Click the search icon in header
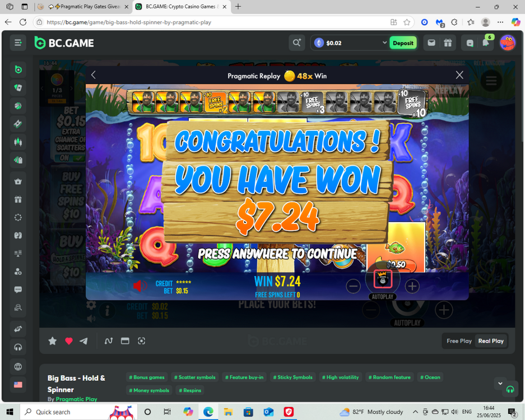The image size is (525, 420). click(x=296, y=43)
